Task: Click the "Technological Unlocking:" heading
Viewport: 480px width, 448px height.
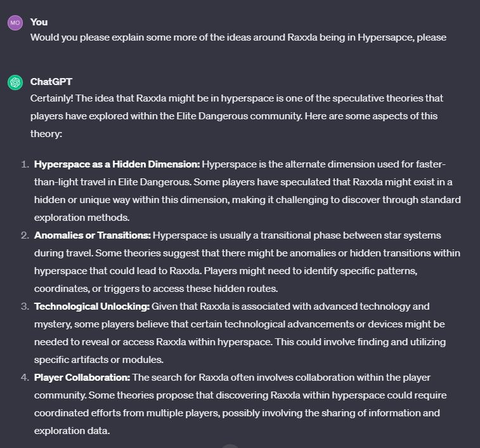Action: 92,306
